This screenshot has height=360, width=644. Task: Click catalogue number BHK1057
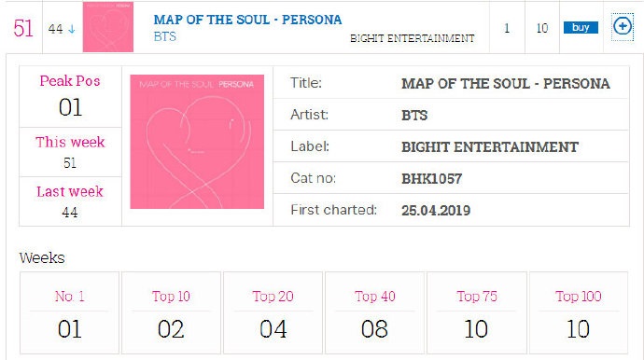click(431, 178)
